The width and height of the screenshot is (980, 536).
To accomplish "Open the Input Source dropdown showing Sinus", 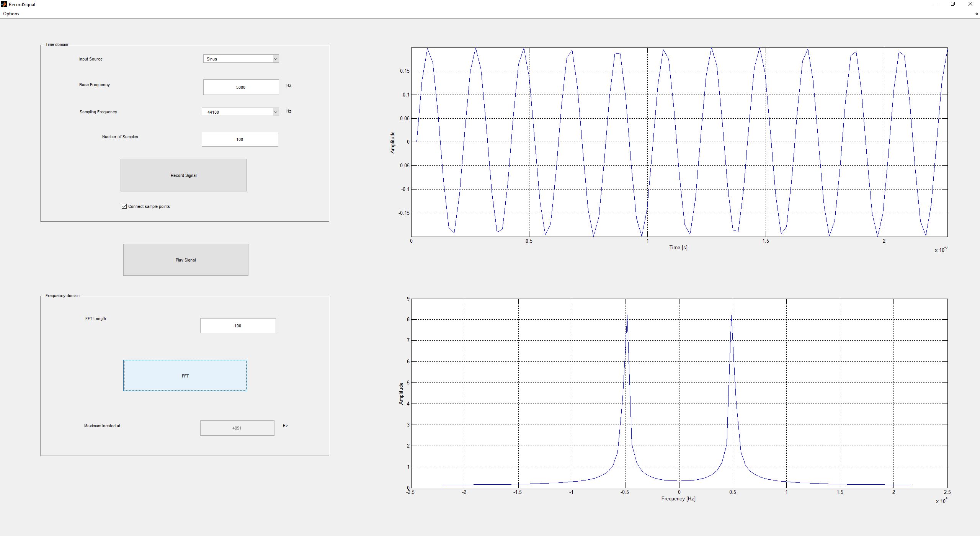I will pos(241,59).
